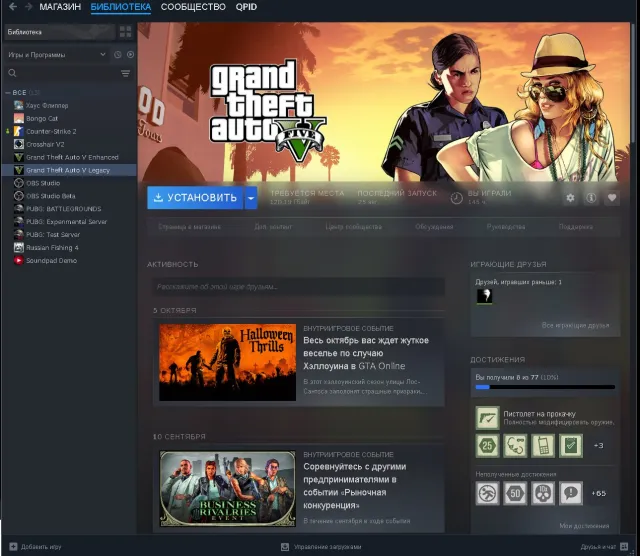Click the Soundpad Demo icon
Image resolution: width=640 pixels, height=556 pixels.
19,260
